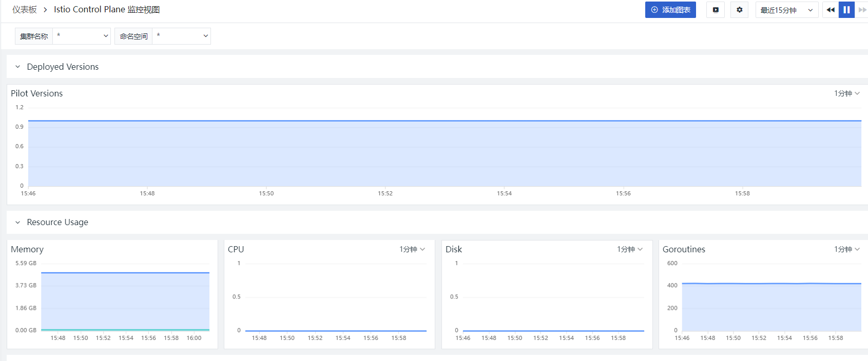Image resolution: width=868 pixels, height=361 pixels.
Task: Click the Goroutines chart area
Action: click(x=771, y=297)
